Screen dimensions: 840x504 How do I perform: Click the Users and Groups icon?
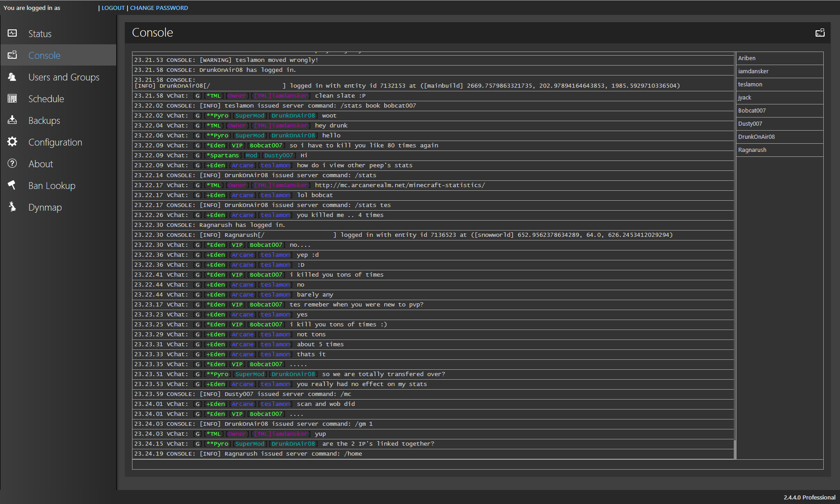pos(12,77)
